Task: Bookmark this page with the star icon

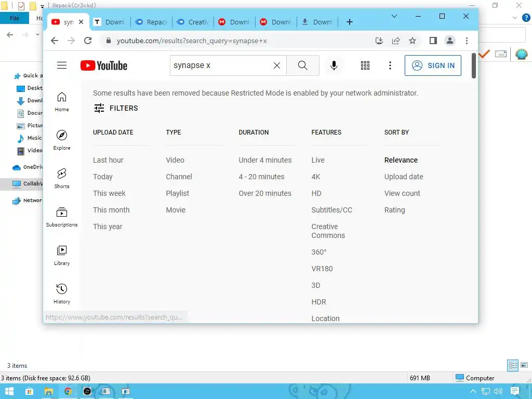Action: pyautogui.click(x=413, y=41)
